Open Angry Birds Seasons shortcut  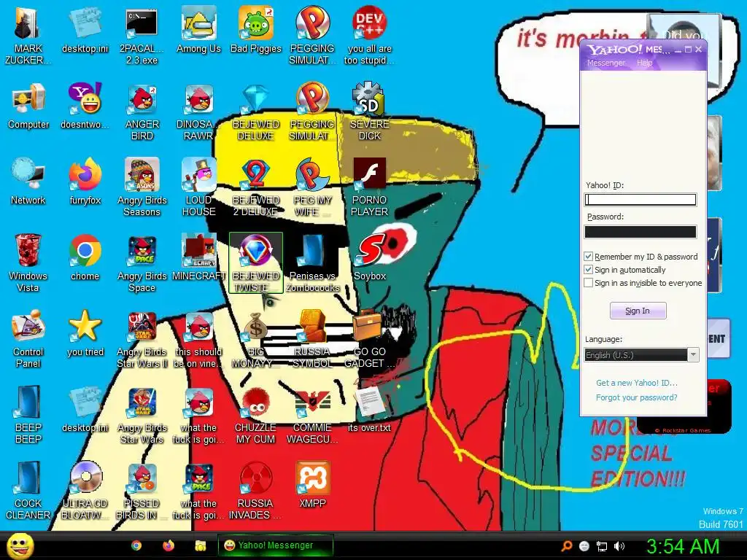pos(142,187)
